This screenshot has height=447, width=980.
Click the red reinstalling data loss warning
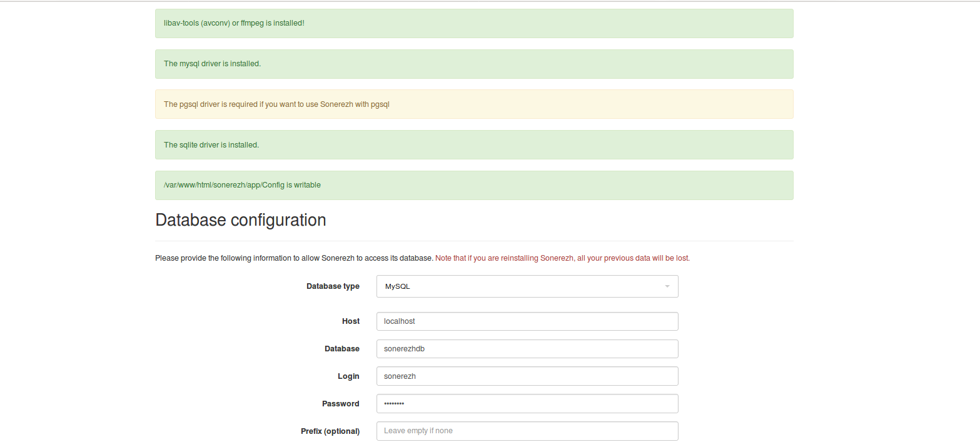[x=562, y=258]
